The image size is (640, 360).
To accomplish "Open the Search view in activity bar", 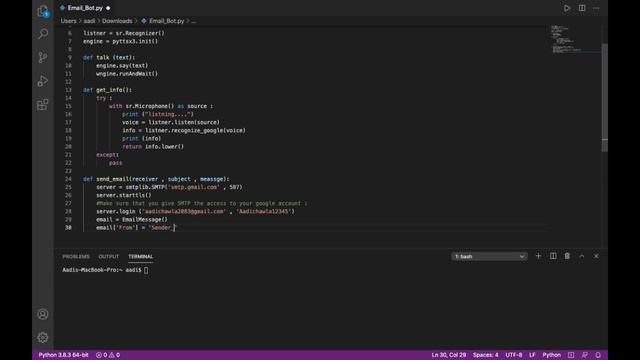I will pyautogui.click(x=43, y=33).
